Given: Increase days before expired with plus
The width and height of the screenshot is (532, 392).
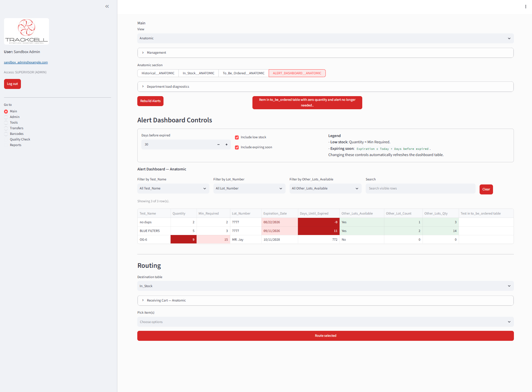Looking at the screenshot, I should (x=227, y=145).
